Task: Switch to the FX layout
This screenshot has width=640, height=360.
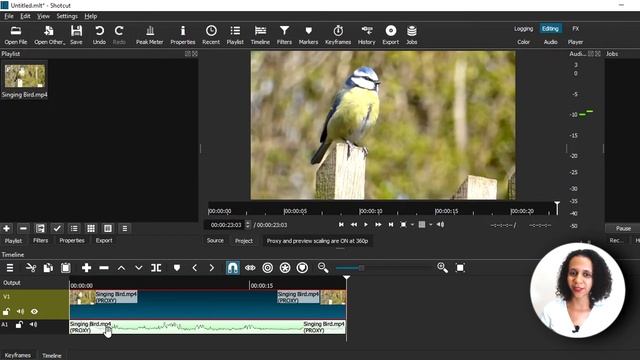Action: (x=576, y=29)
